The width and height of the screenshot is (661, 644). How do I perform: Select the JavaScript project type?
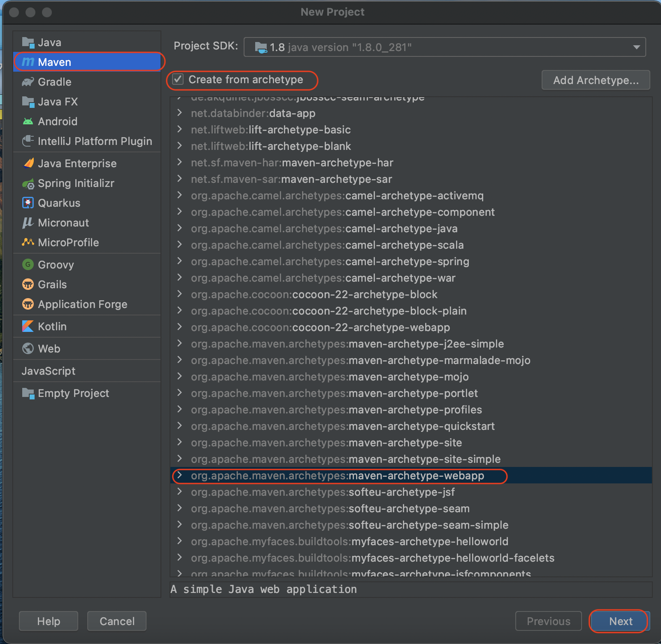[87, 371]
